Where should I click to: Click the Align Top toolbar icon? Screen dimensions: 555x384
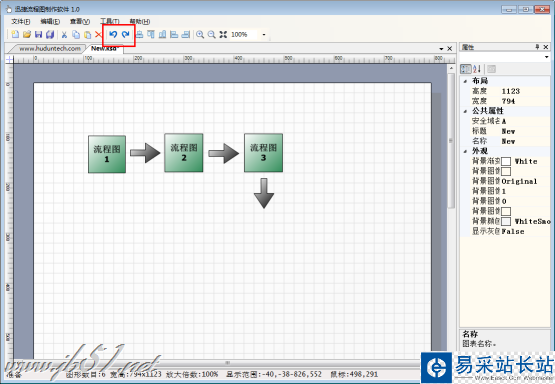[151, 34]
